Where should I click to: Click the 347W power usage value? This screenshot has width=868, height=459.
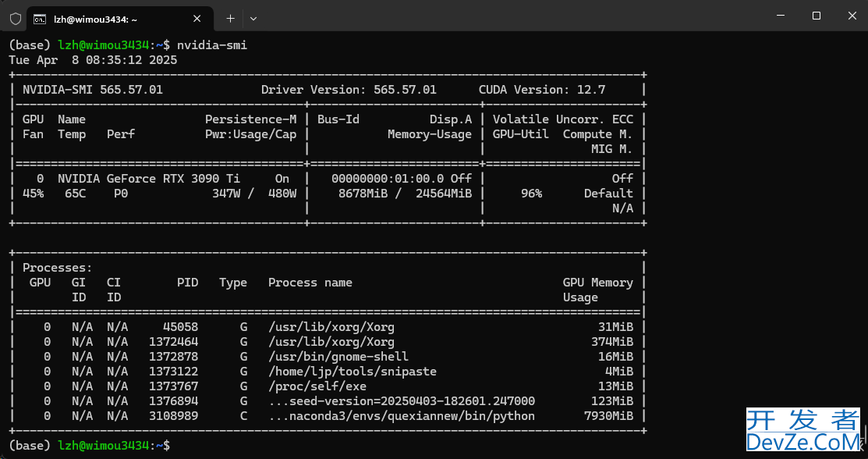[x=226, y=194]
